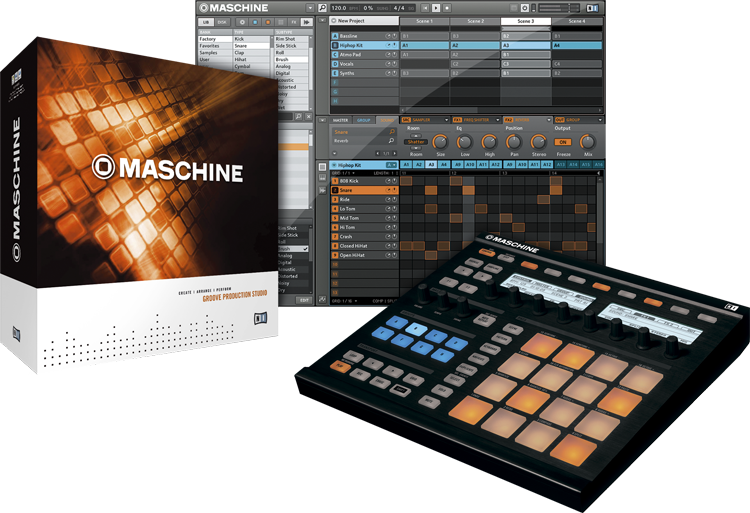Select pattern slot A1 in pattern bar
The height and width of the screenshot is (513, 750).
(x=406, y=164)
